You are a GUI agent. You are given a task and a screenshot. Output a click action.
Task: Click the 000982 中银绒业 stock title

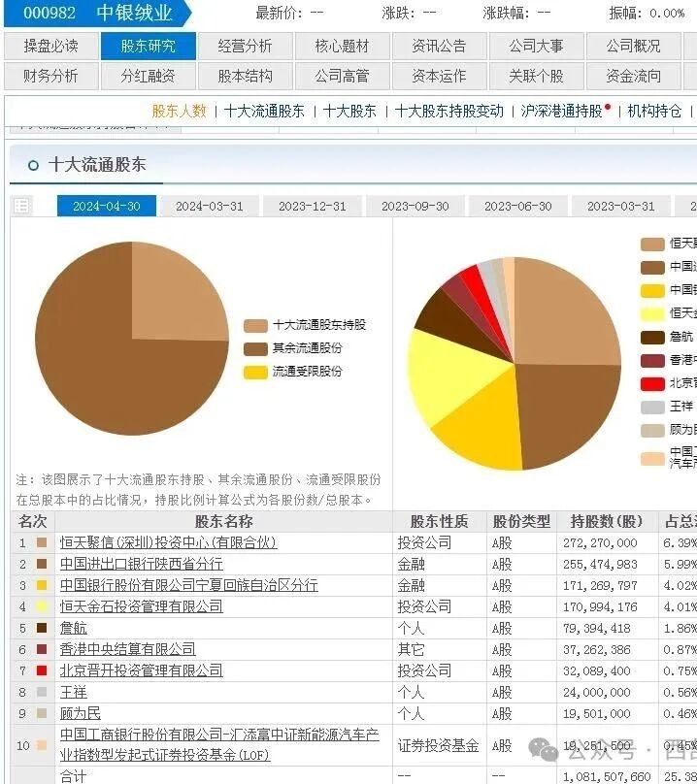click(x=98, y=13)
